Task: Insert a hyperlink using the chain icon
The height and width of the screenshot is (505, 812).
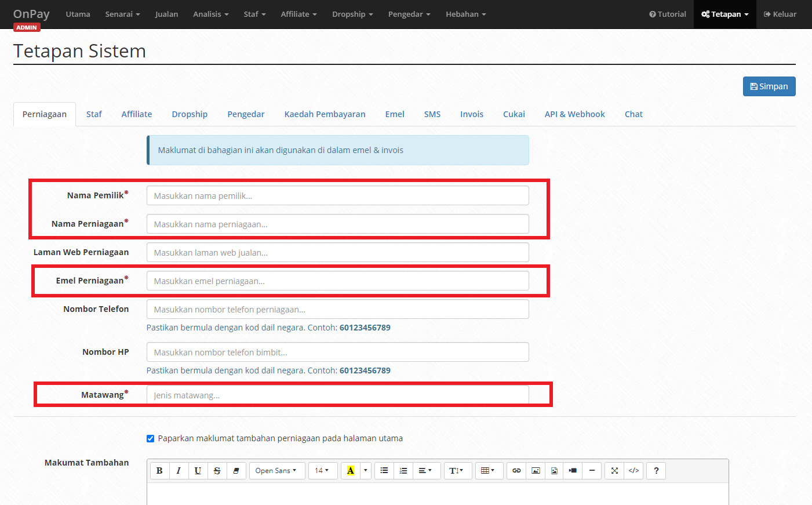Action: click(516, 470)
